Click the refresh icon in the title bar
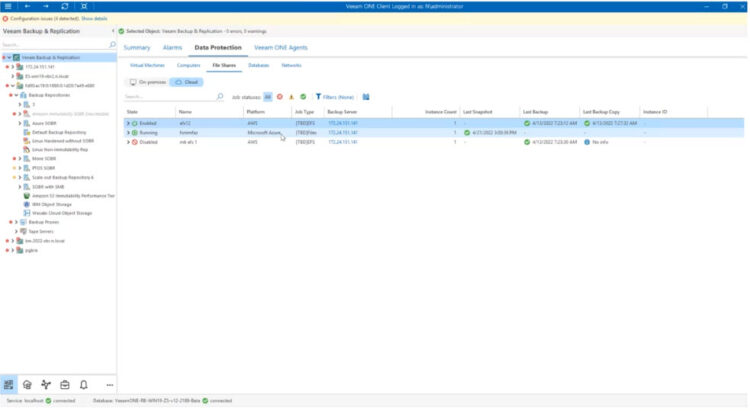The height and width of the screenshot is (411, 750). (65, 6)
